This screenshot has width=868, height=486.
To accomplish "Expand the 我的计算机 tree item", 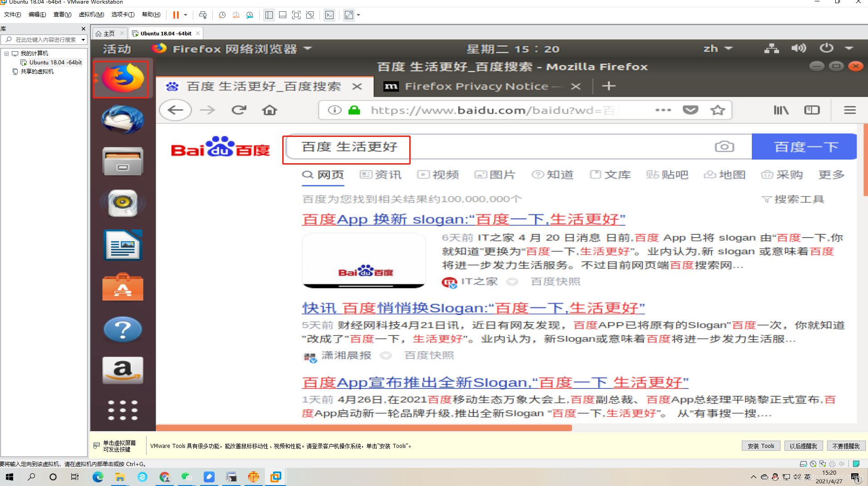I will (6, 53).
